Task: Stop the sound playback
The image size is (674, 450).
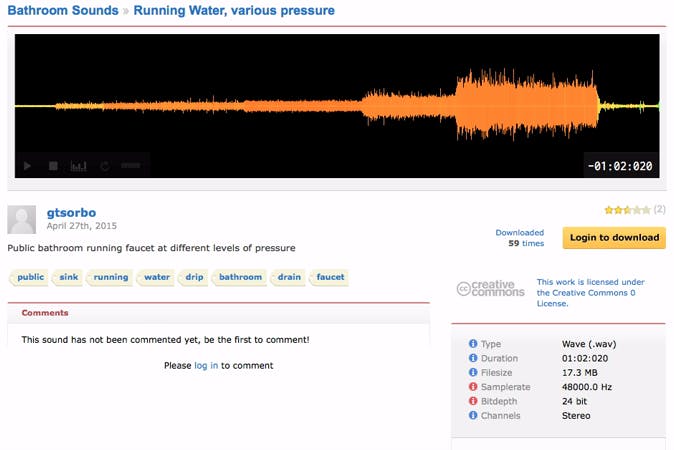Action: [53, 166]
